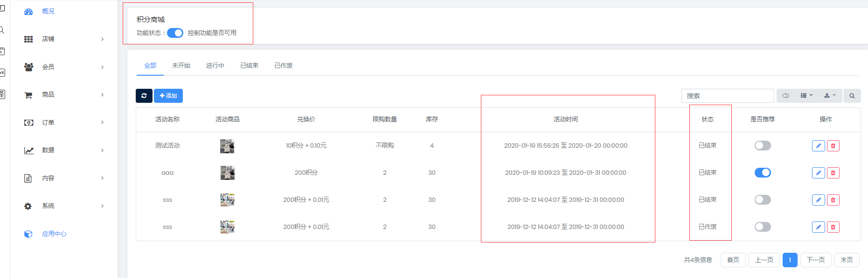This screenshot has width=868, height=278.
Task: Click the 活动时间 column header
Action: [x=566, y=120]
